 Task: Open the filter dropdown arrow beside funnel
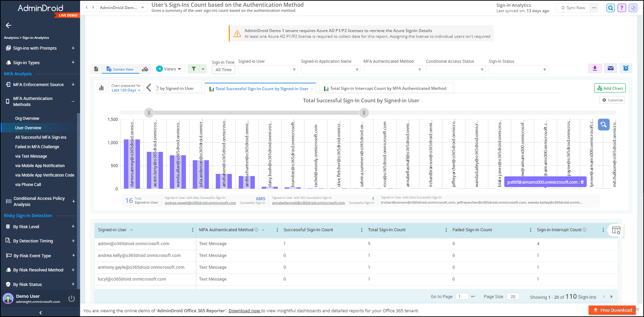tap(203, 69)
